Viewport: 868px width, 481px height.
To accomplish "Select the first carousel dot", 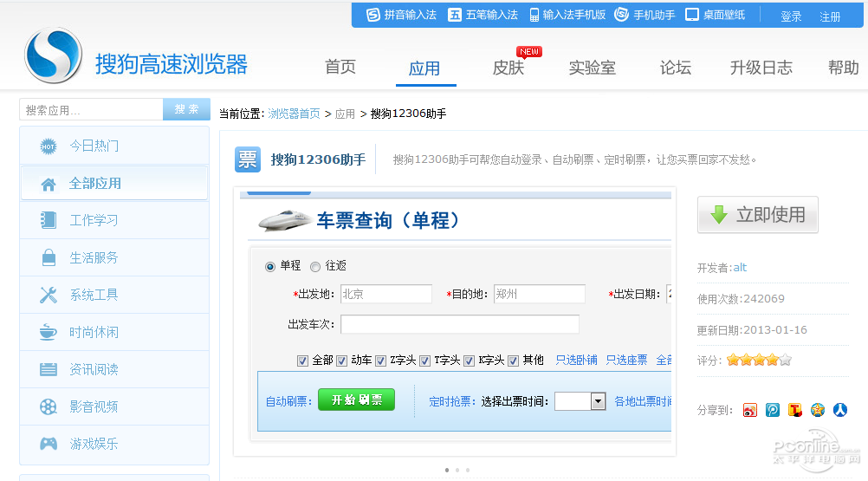I will pos(447,470).
